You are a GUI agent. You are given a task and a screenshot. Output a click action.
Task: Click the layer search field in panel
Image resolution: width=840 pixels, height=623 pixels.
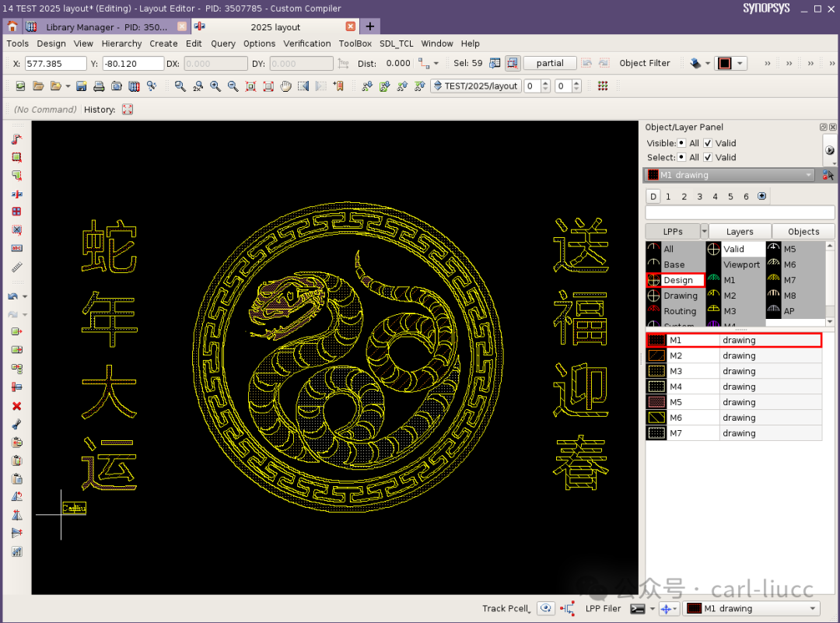point(740,212)
